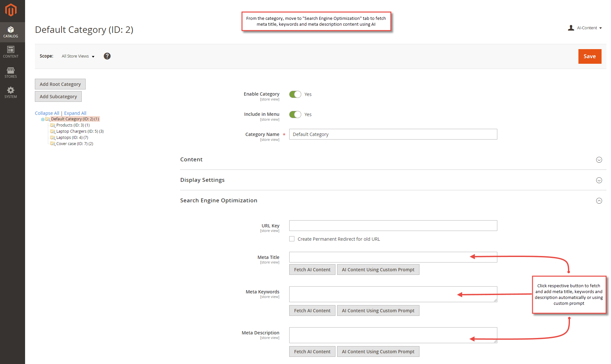Click the Collapse All link
Screen dimensions: 611x364
(x=47, y=113)
